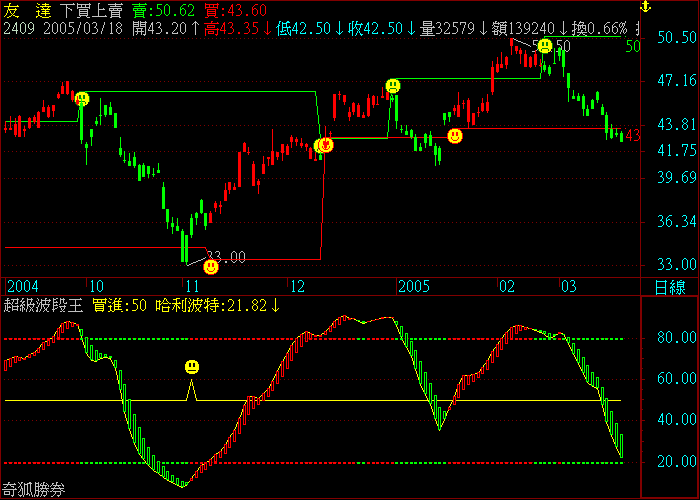Click the 友達 stock name

point(28,10)
